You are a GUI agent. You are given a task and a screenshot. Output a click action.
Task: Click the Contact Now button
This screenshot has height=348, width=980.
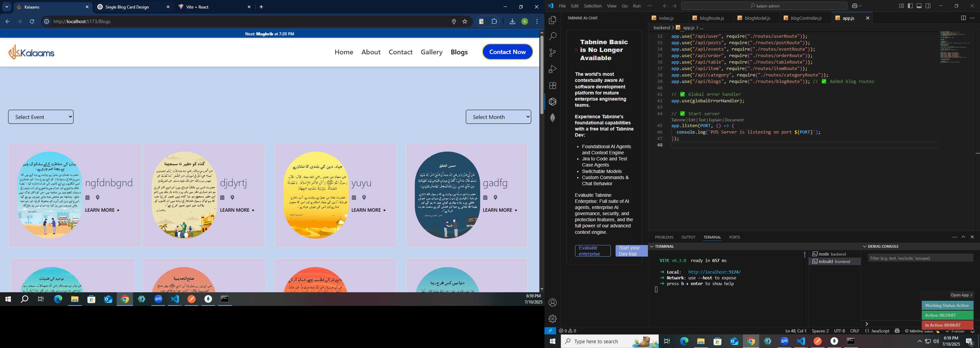(507, 52)
